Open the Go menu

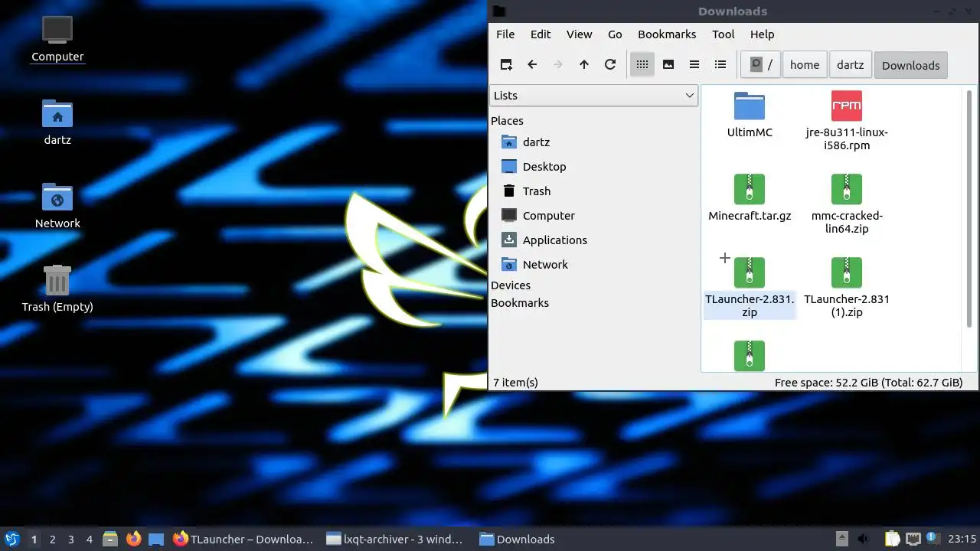point(615,34)
